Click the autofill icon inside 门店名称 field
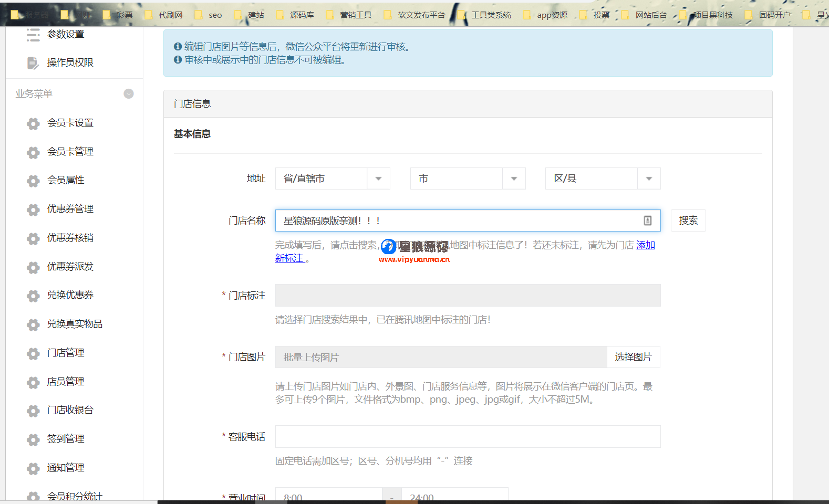 point(648,220)
